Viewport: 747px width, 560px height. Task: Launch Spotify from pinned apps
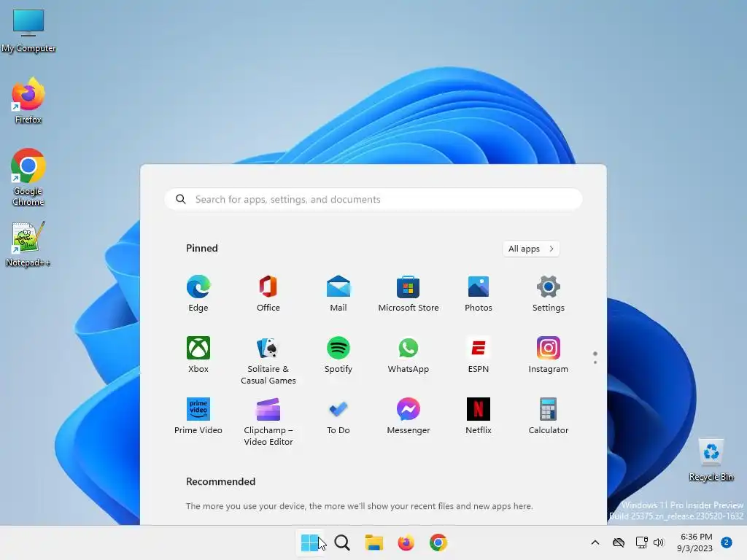coord(338,354)
